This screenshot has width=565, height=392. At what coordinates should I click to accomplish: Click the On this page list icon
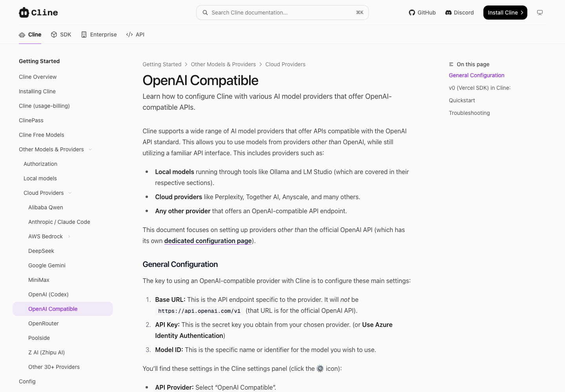(451, 64)
